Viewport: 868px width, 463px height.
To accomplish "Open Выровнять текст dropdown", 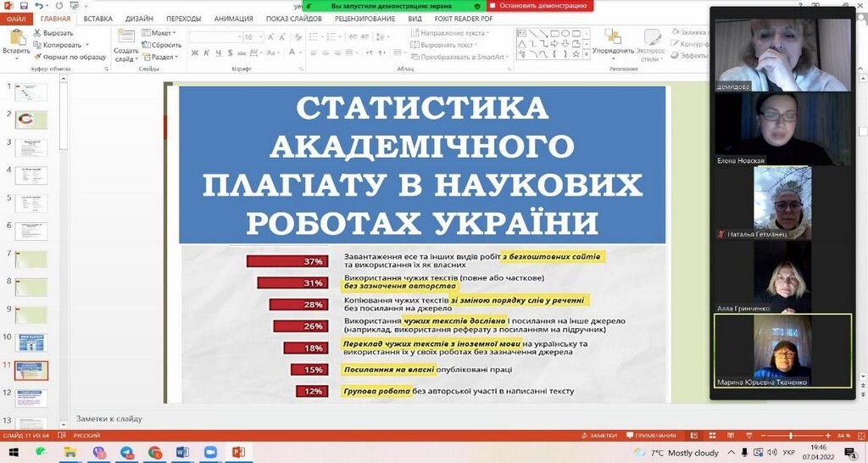I will tap(444, 45).
